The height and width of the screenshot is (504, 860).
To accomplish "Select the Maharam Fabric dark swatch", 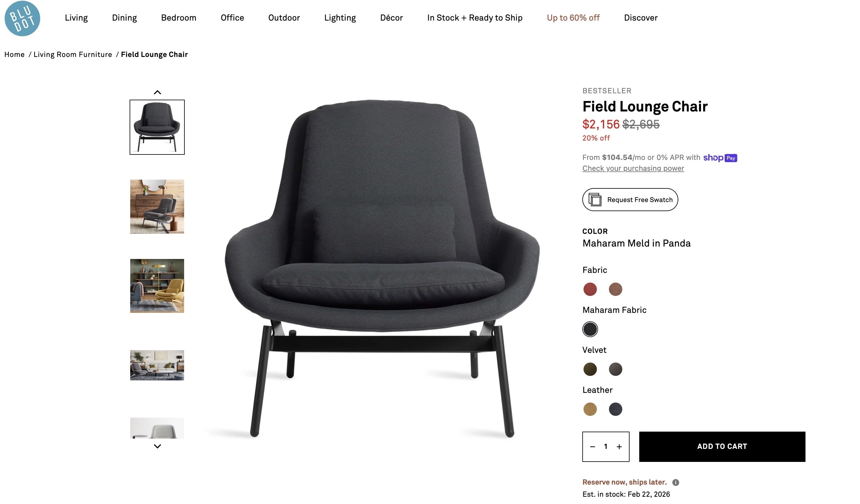I will coord(590,329).
